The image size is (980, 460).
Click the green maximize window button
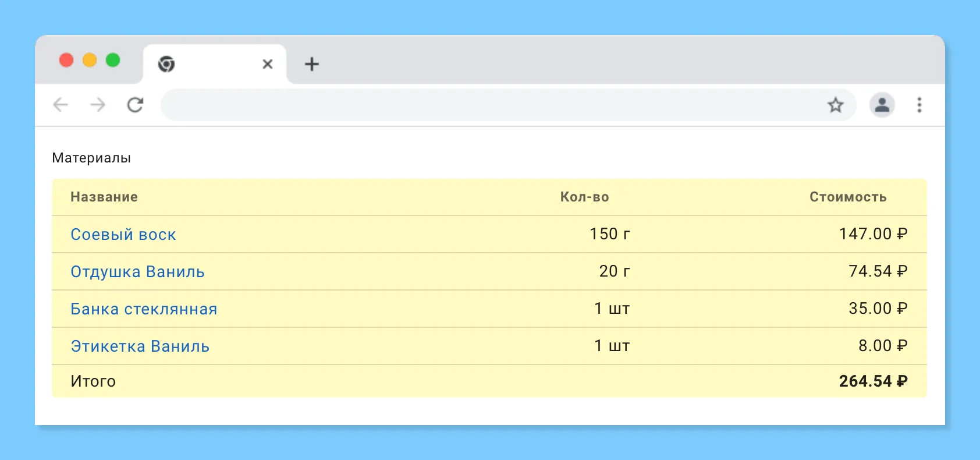coord(113,60)
